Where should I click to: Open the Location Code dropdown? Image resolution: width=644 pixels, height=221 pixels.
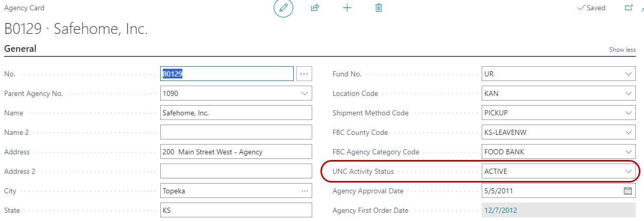click(x=629, y=93)
